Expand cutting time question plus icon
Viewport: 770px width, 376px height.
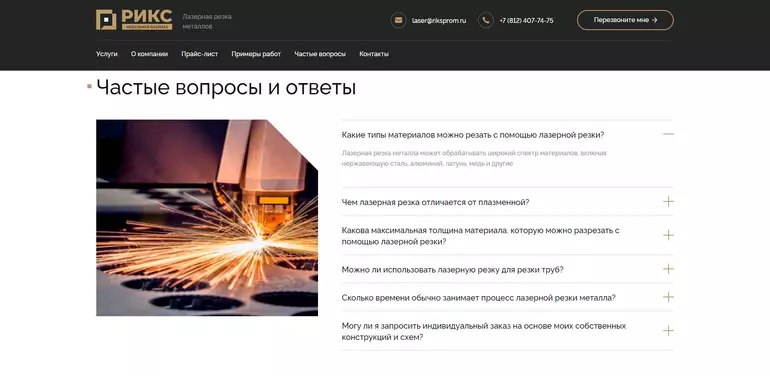pyautogui.click(x=668, y=297)
